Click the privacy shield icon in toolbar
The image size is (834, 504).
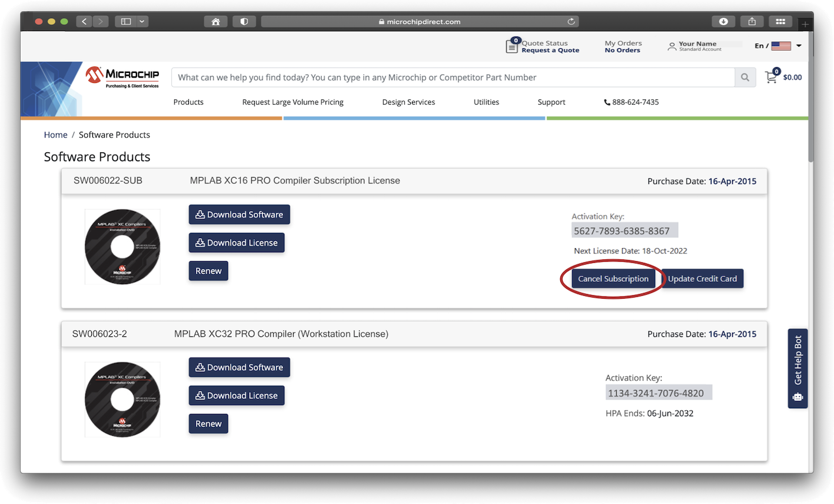click(244, 22)
